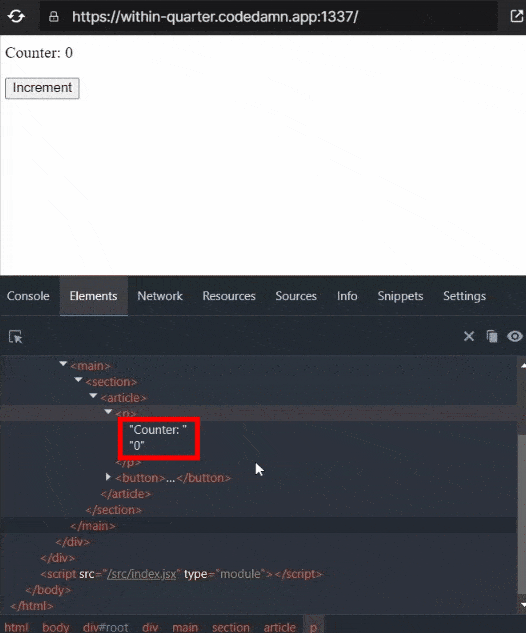
Task: Collapse the section element node
Action: (x=78, y=380)
